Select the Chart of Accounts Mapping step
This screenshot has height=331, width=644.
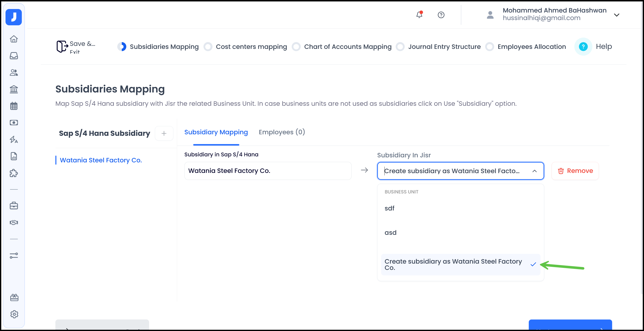pyautogui.click(x=348, y=47)
